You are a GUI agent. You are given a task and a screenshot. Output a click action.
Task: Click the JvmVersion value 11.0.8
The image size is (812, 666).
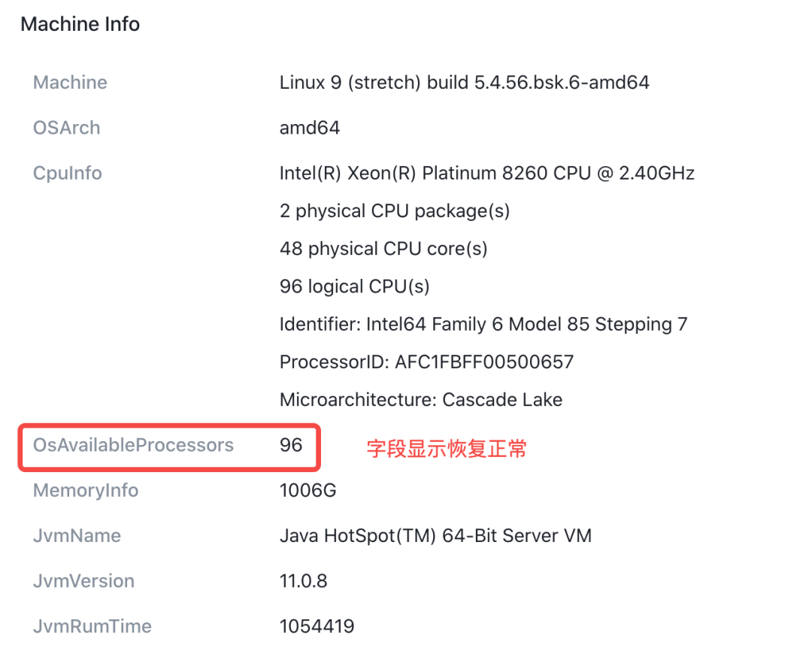[x=303, y=581]
